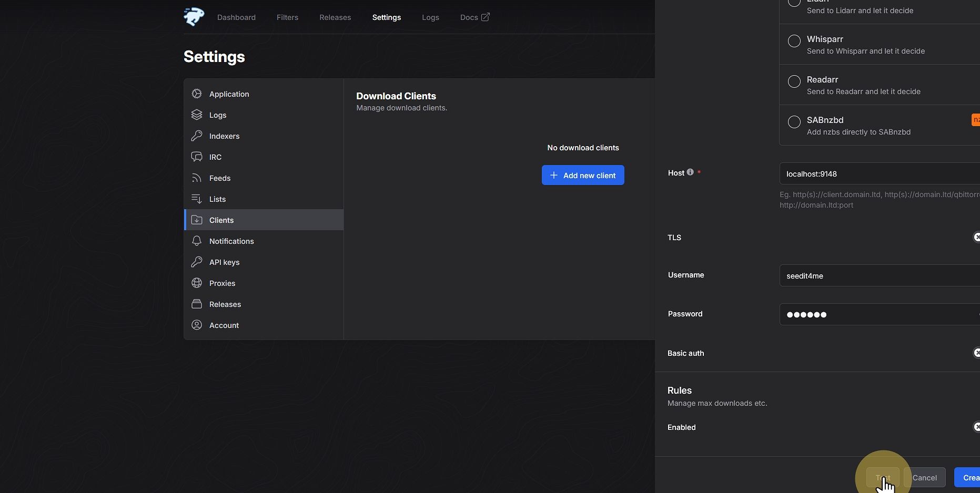Viewport: 980px width, 493px height.
Task: Click the Username input field
Action: [880, 275]
